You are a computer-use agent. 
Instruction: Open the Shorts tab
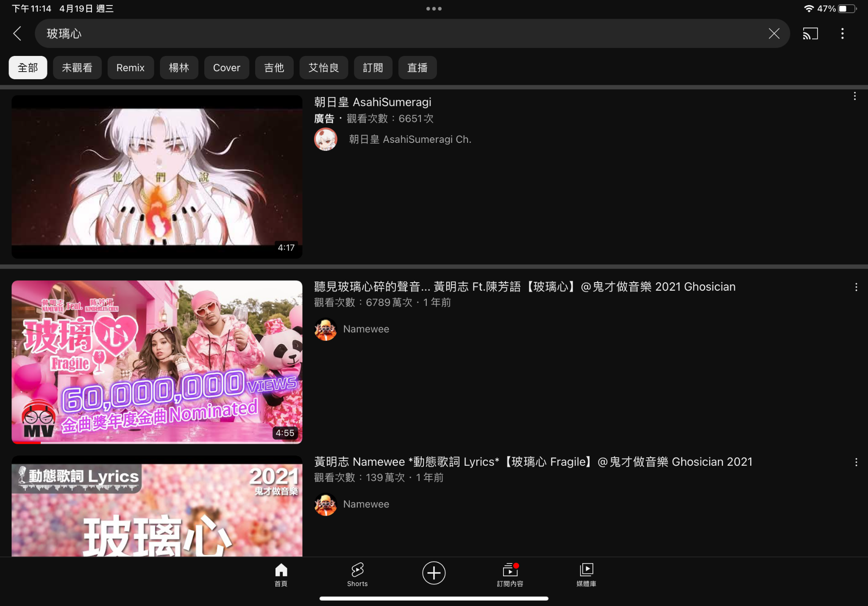(357, 575)
